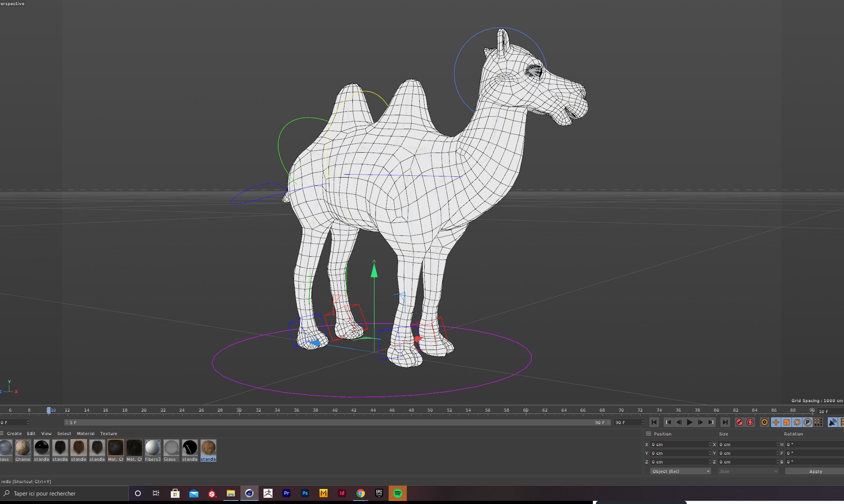Open Photoshop from taskbar
The width and height of the screenshot is (844, 504).
pos(305,493)
